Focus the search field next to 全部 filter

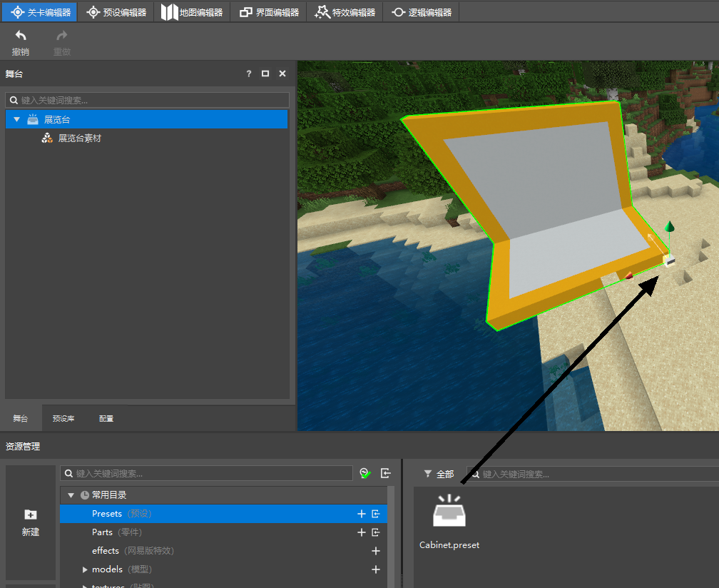(x=593, y=474)
